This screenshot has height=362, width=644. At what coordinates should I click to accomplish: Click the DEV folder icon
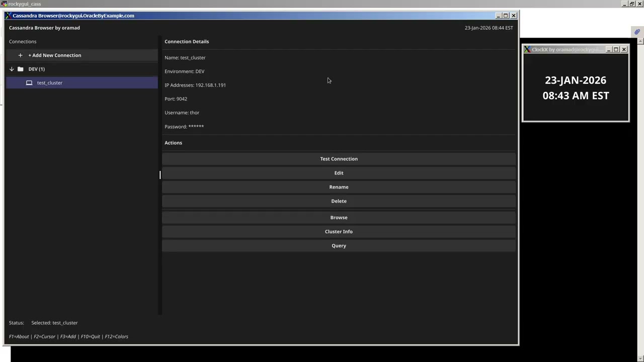(x=21, y=69)
